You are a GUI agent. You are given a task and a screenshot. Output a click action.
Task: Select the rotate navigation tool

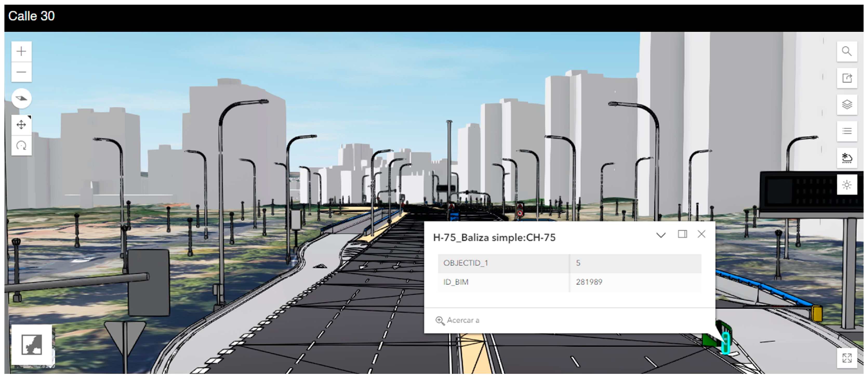(21, 145)
